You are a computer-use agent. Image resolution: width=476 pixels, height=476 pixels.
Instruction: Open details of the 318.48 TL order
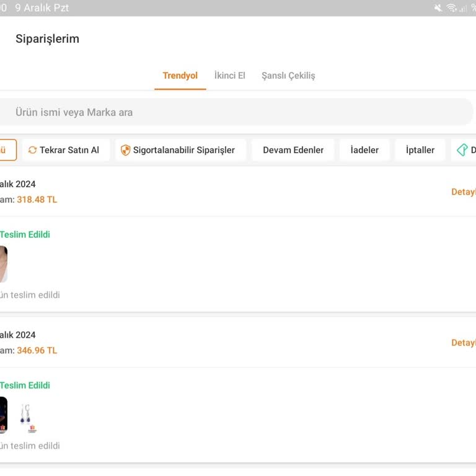[x=464, y=192]
